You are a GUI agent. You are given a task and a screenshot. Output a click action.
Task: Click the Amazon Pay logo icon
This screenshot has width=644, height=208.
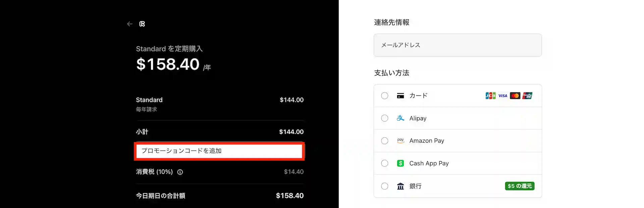point(400,141)
